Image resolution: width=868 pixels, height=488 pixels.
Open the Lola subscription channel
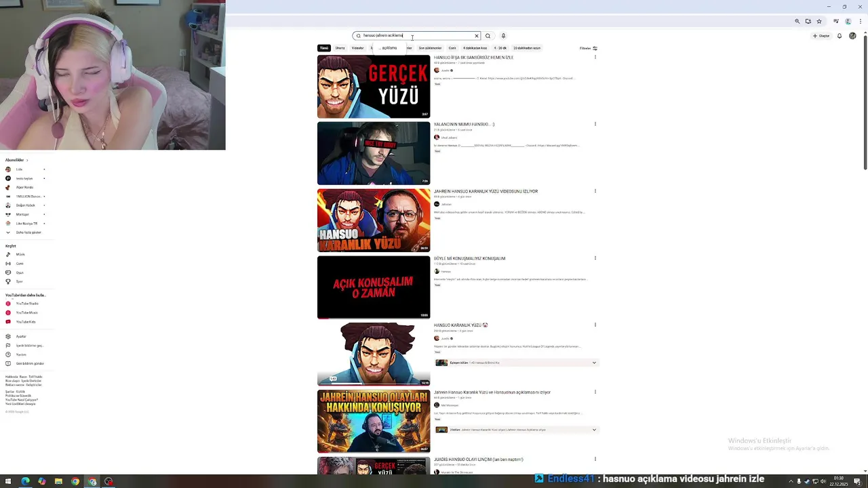pos(26,169)
